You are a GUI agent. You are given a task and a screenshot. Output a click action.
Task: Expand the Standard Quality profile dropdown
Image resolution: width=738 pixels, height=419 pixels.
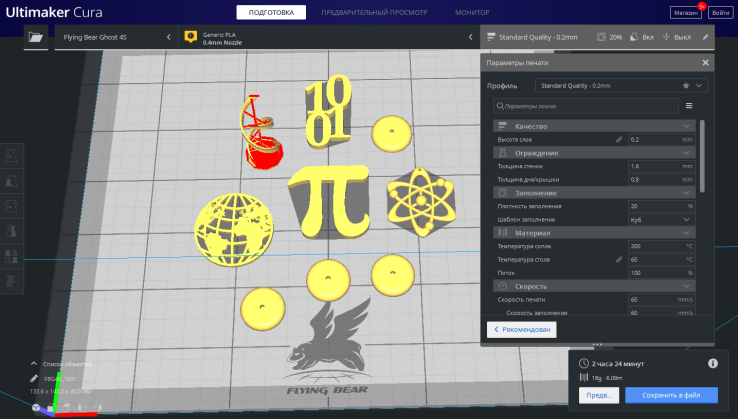(x=610, y=86)
